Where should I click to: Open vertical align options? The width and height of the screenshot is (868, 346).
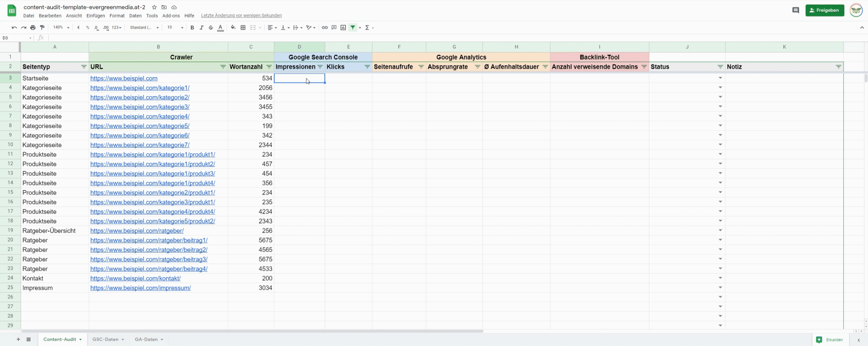click(285, 27)
